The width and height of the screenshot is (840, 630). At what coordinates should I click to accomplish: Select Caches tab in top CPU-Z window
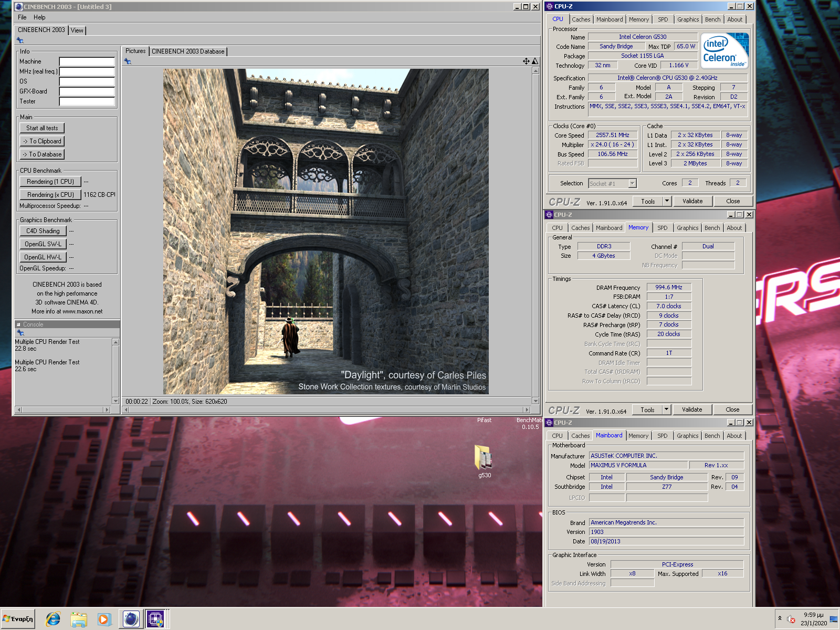581,19
